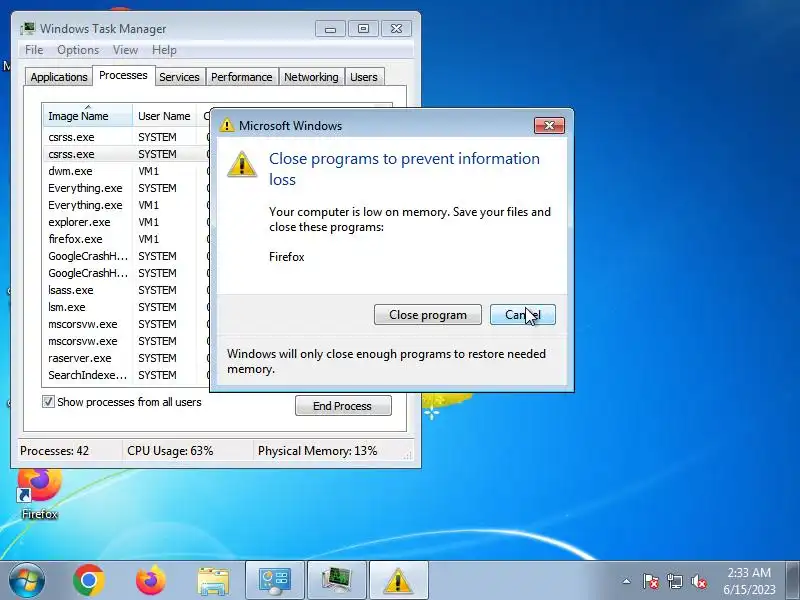Open Windows Explorer folder icon in taskbar

click(x=213, y=581)
